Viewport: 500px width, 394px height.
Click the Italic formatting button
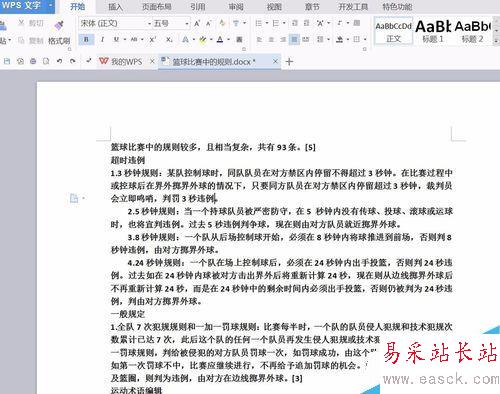pyautogui.click(x=102, y=40)
